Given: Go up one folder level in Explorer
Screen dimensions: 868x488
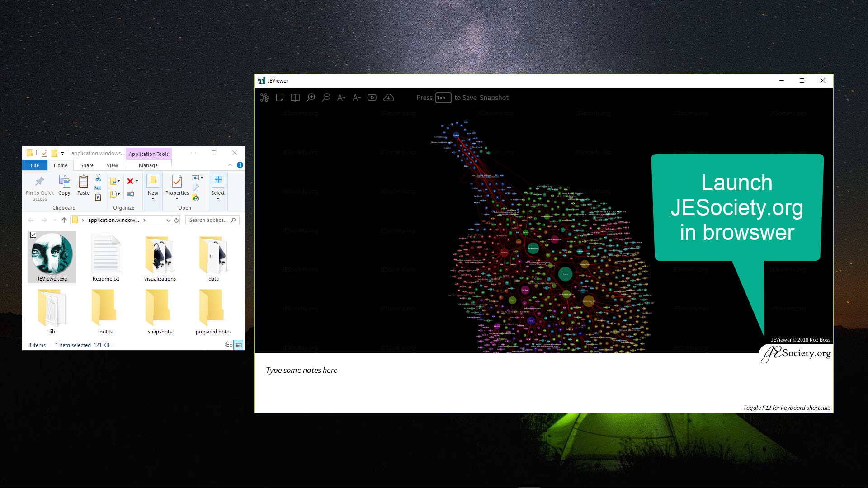Looking at the screenshot, I should [64, 220].
